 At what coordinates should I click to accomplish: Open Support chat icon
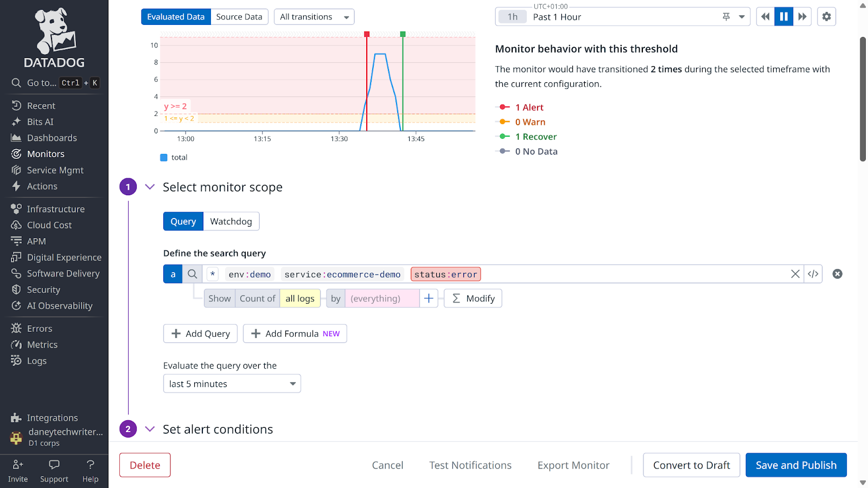[54, 464]
